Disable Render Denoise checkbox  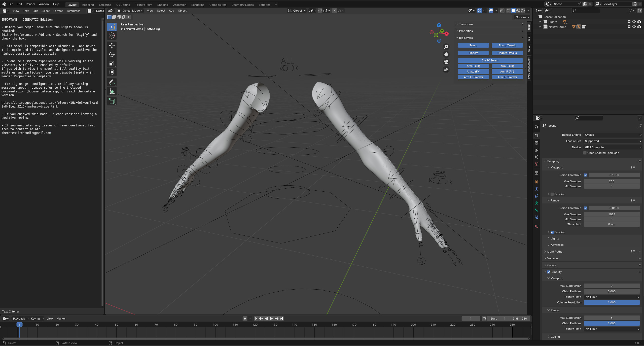[552, 232]
